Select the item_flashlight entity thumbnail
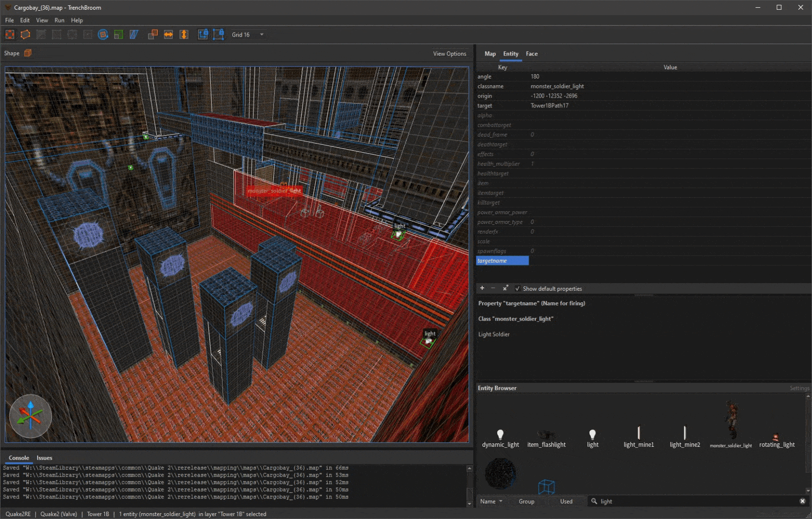The height and width of the screenshot is (519, 812). pyautogui.click(x=546, y=438)
